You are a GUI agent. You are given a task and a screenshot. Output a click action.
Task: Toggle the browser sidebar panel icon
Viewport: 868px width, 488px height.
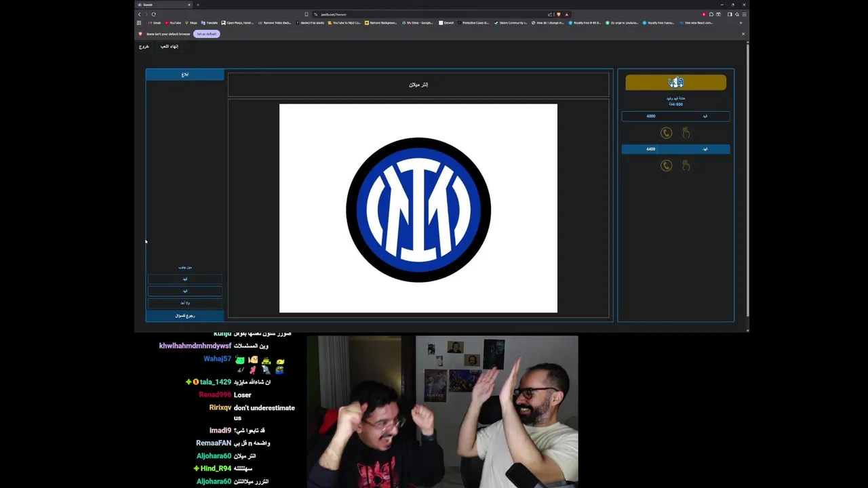(730, 14)
